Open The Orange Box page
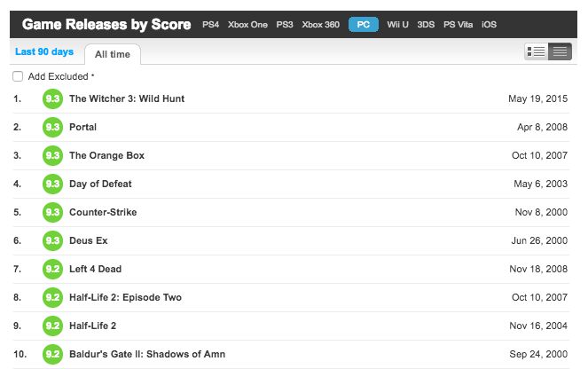Image resolution: width=588 pixels, height=369 pixels. (107, 155)
